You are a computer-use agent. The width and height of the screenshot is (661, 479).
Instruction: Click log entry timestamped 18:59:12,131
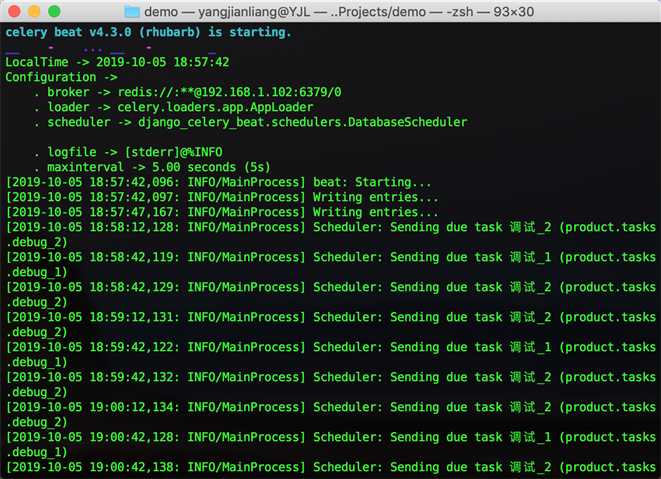[330, 325]
